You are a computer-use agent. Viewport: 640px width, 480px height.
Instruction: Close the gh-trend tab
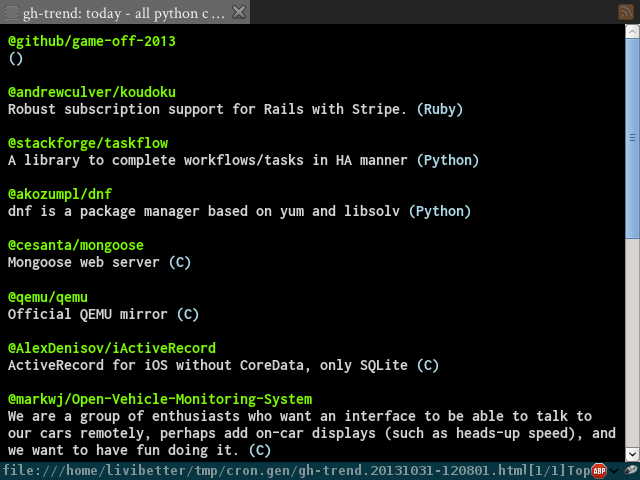(239, 12)
